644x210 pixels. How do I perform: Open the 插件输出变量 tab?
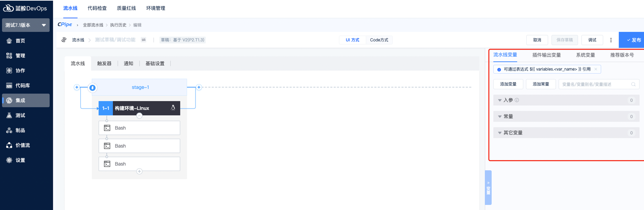[546, 55]
